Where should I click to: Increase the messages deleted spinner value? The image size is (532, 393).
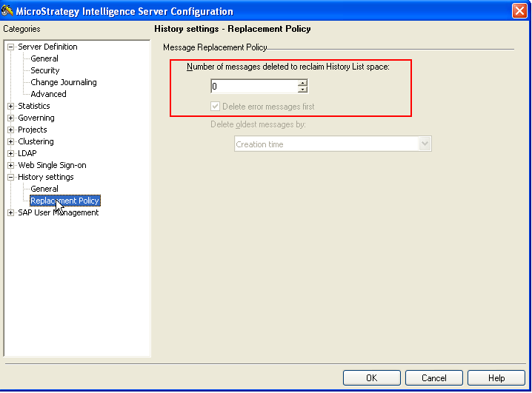[x=302, y=83]
